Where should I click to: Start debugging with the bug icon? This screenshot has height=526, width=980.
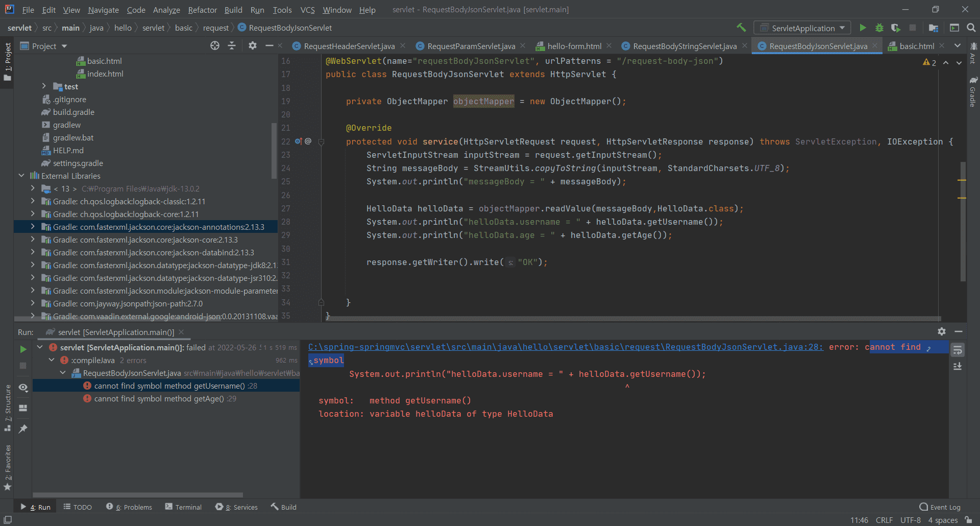(879, 28)
